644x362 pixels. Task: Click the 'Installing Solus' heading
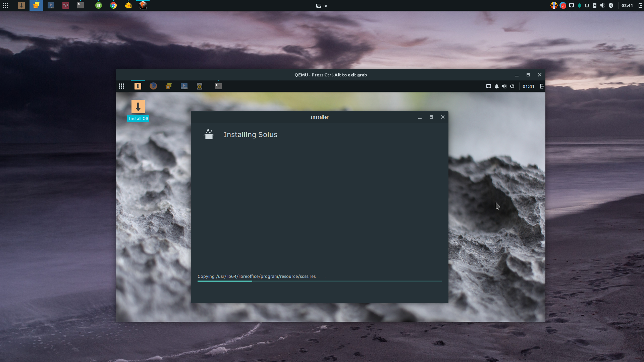250,135
